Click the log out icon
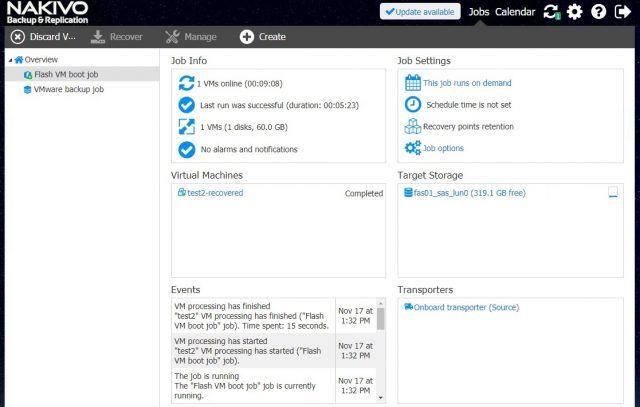This screenshot has height=407, width=640. pos(622,12)
